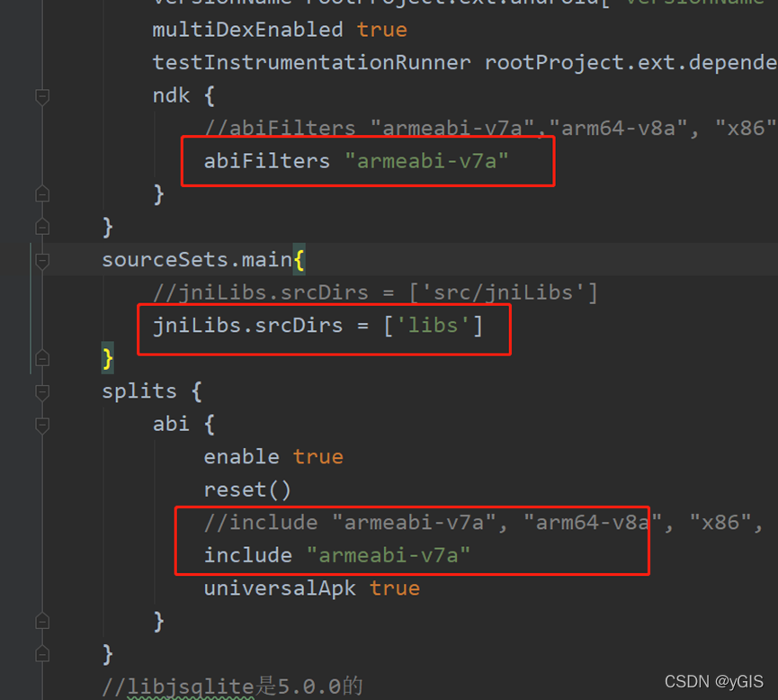
Task: Click the gutter marker next to the yellow brace
Action: (41, 357)
